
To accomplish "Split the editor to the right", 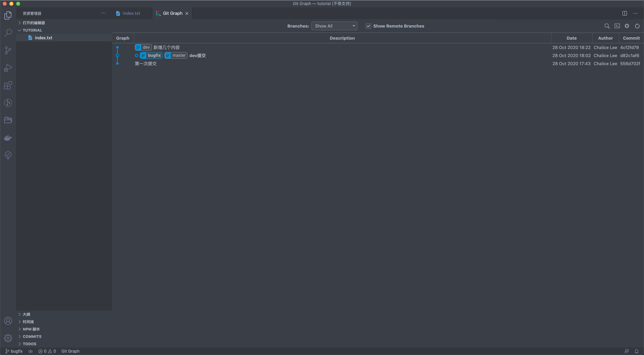I will coord(625,13).
